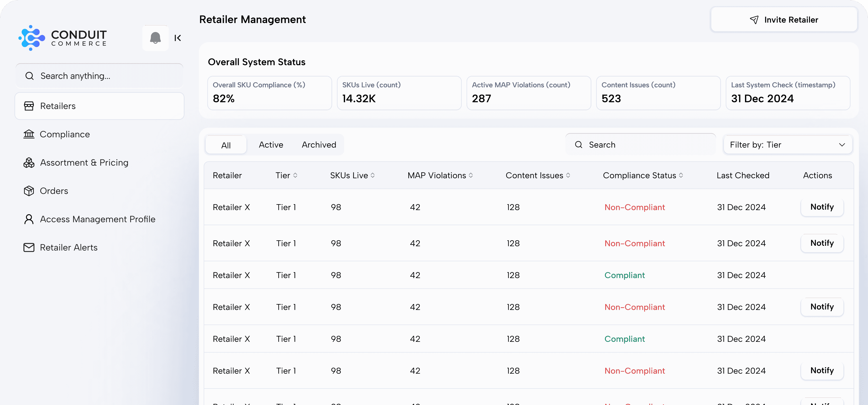The width and height of the screenshot is (868, 405).
Task: Open Compliance via bank building icon
Action: [x=29, y=134]
